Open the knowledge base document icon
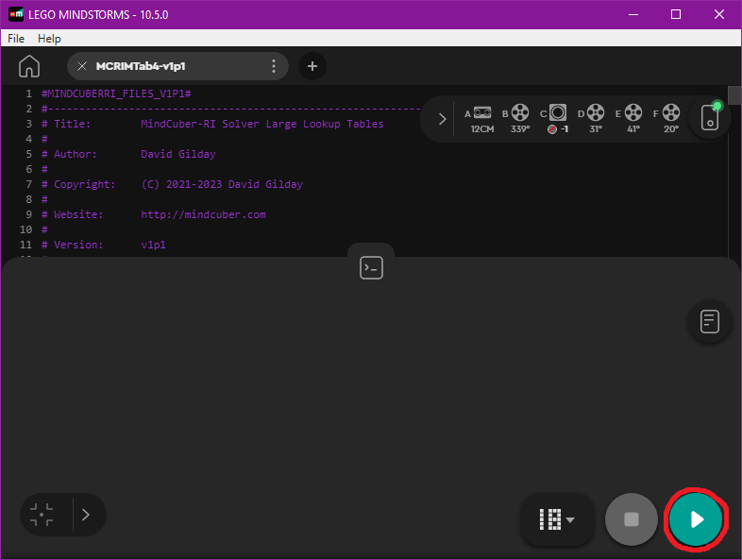This screenshot has height=560, width=742. pos(710,321)
